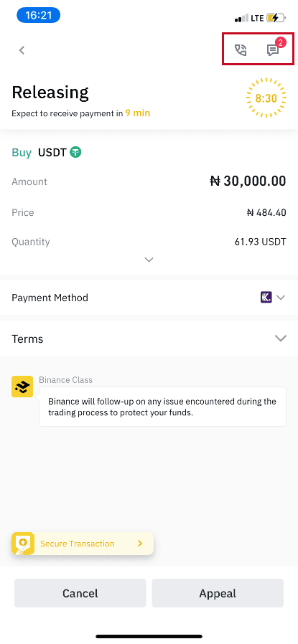Tap the payment method logo icon
This screenshot has height=644, width=298.
(x=266, y=298)
